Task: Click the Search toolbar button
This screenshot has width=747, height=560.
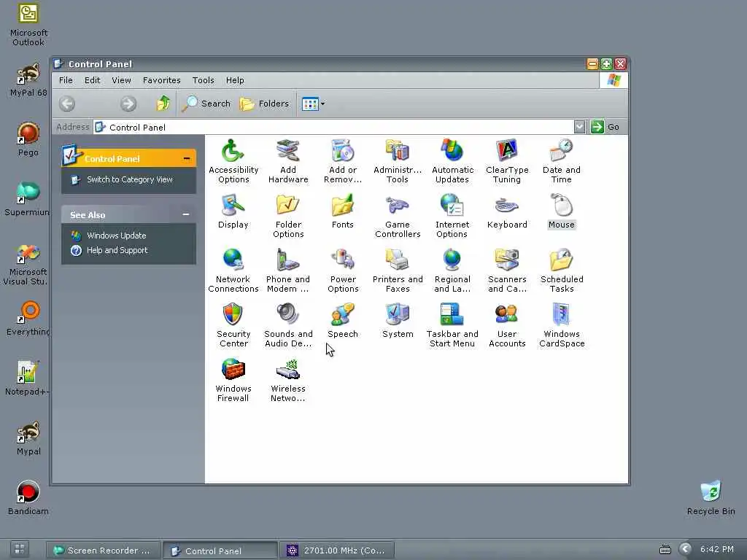Action: click(x=206, y=104)
